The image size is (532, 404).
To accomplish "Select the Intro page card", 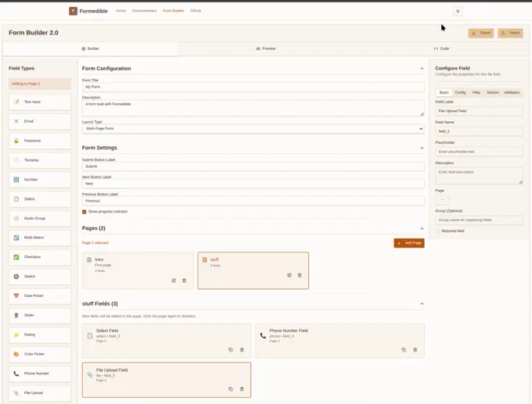I will pos(138,270).
